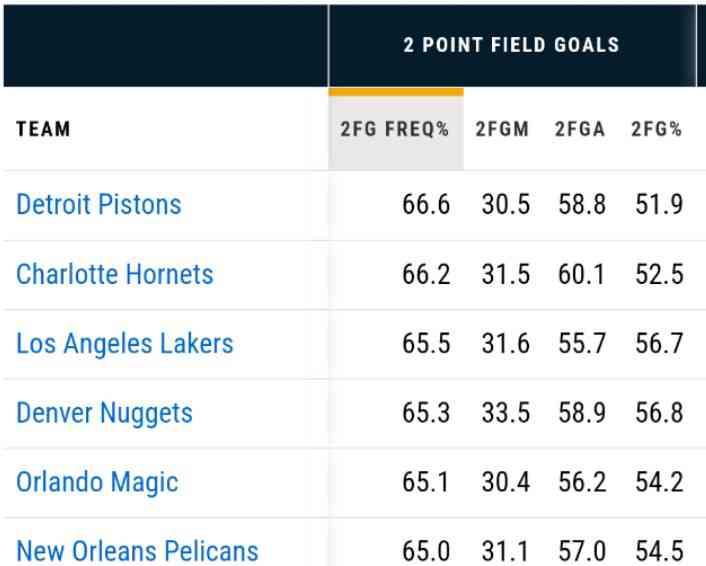Viewport: 706px width, 566px height.
Task: Open the Detroit Pistons team link
Action: [x=99, y=205]
